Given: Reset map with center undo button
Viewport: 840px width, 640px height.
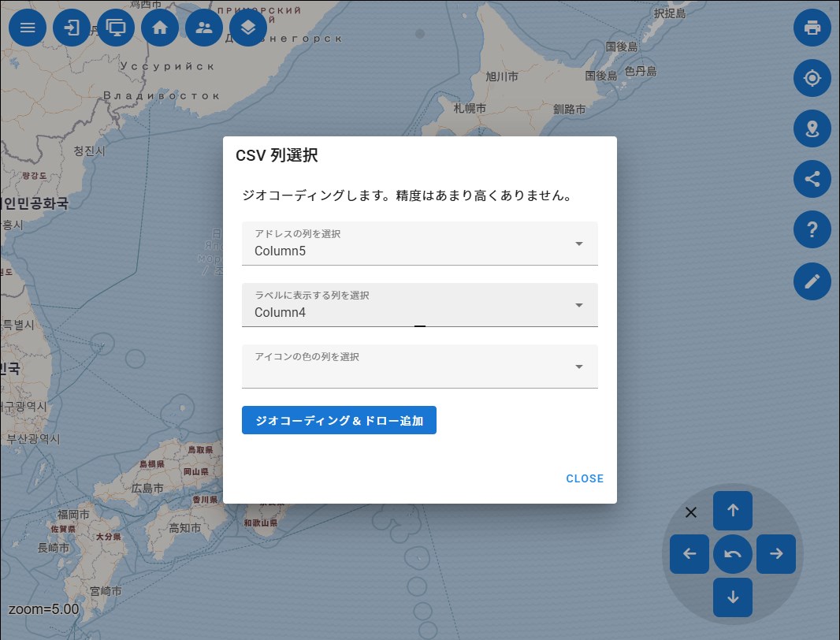Looking at the screenshot, I should click(733, 554).
